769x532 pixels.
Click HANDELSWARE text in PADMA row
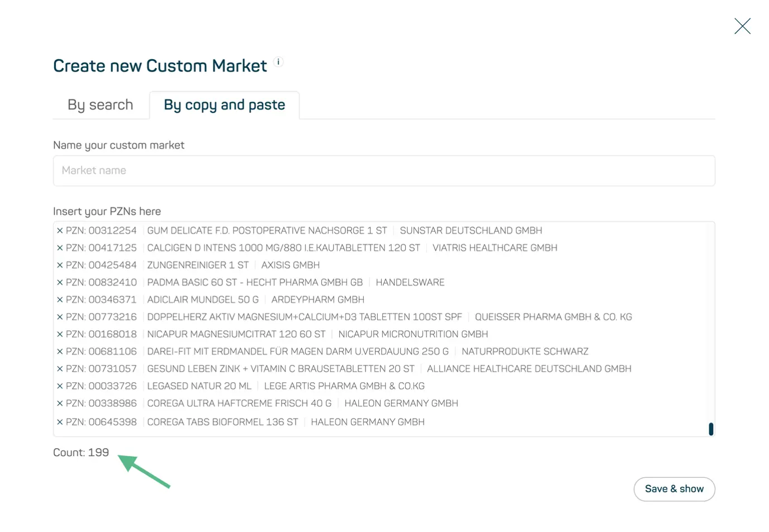410,283
